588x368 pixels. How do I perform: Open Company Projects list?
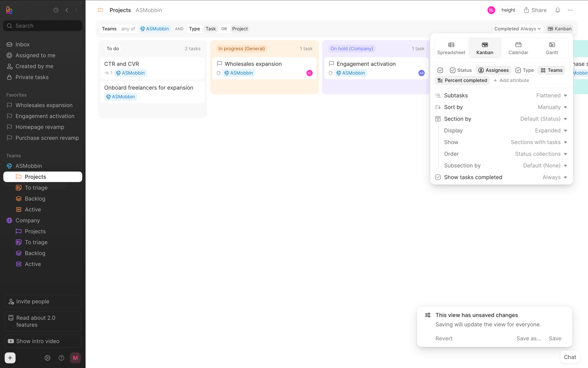pos(43,232)
